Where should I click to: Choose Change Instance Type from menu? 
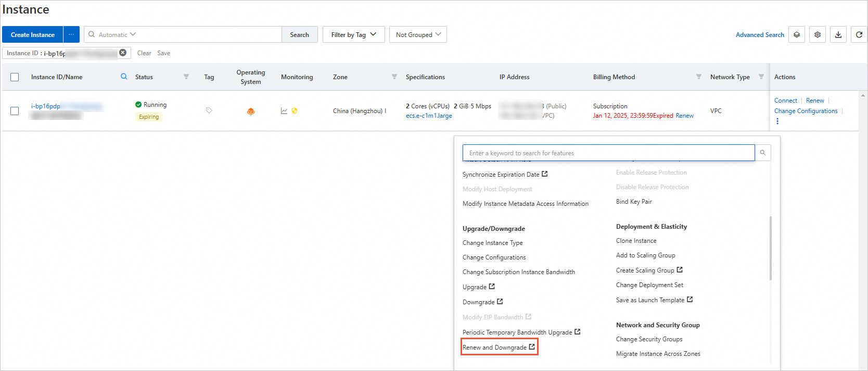click(492, 243)
